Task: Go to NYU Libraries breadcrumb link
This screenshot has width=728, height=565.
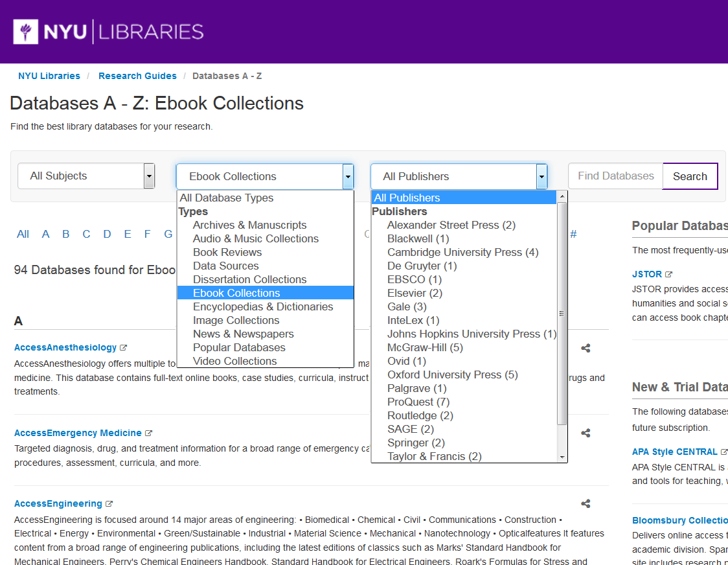Action: [x=49, y=76]
